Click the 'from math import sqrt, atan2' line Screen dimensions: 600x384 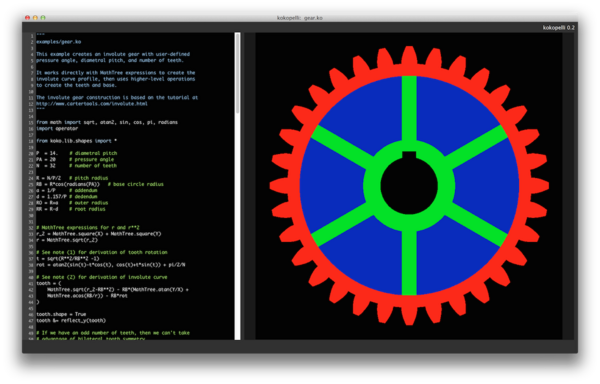[x=107, y=122]
